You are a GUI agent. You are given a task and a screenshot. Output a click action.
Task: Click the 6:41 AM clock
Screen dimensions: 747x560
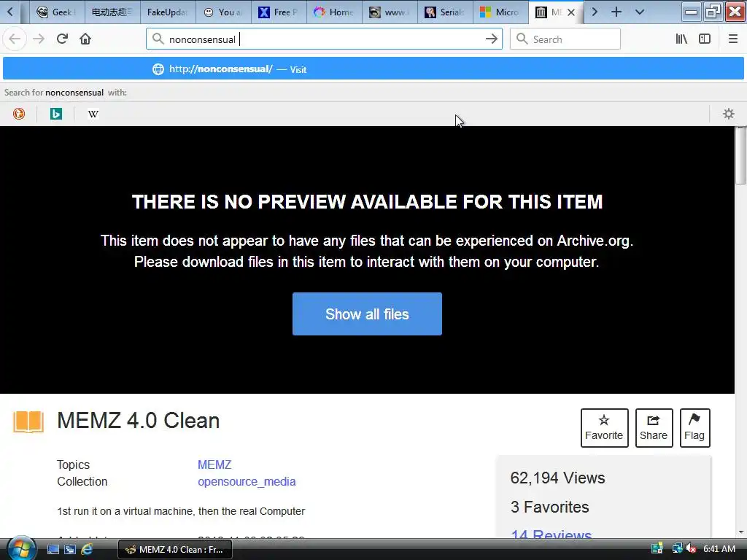(x=719, y=549)
